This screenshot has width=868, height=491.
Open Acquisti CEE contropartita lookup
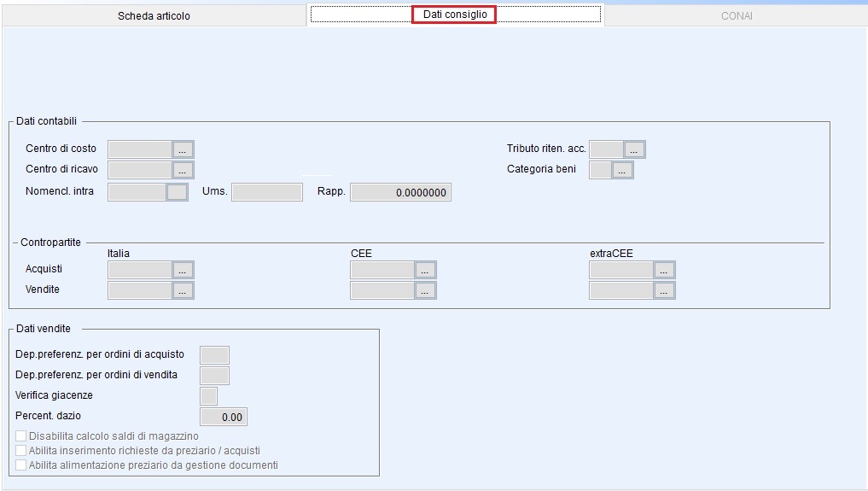(x=425, y=270)
